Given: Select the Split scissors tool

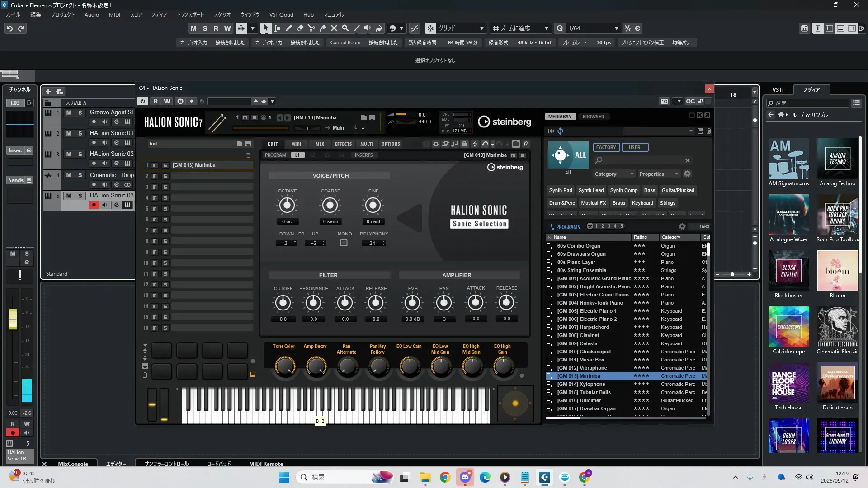Looking at the screenshot, I should [x=311, y=28].
